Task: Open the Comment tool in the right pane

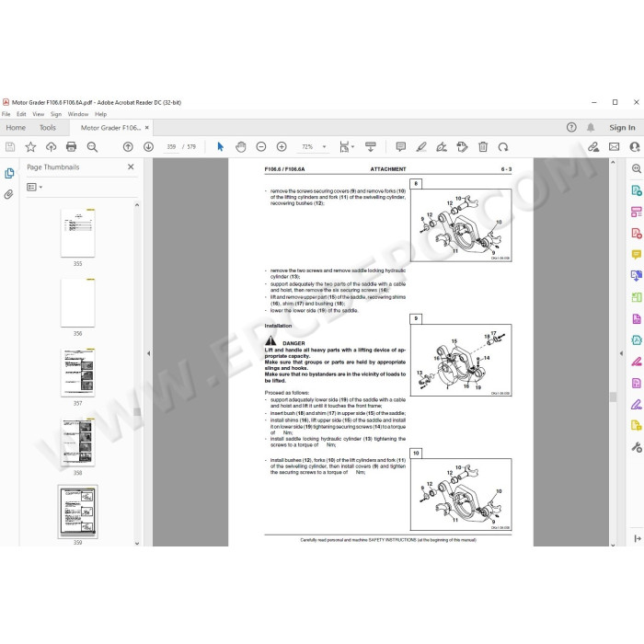Action: (637, 255)
